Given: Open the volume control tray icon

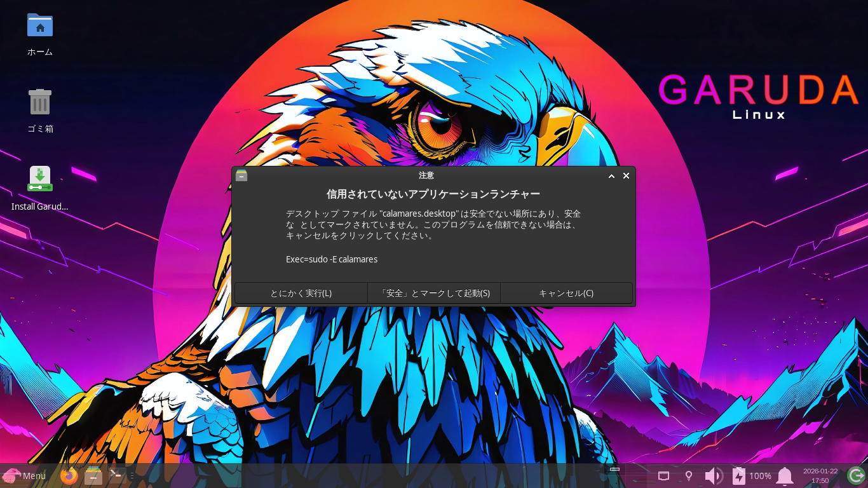Looking at the screenshot, I should pyautogui.click(x=714, y=475).
